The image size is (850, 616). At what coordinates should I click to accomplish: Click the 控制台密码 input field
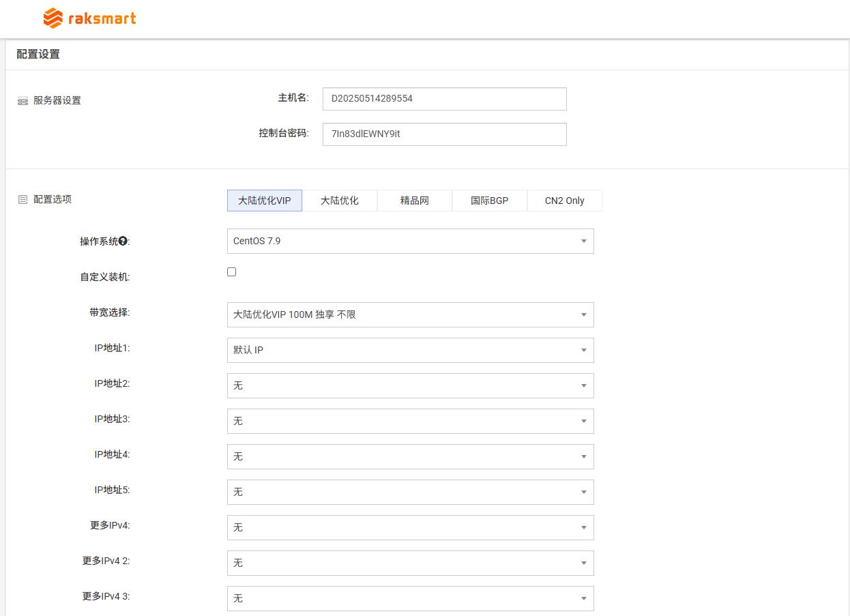(444, 134)
